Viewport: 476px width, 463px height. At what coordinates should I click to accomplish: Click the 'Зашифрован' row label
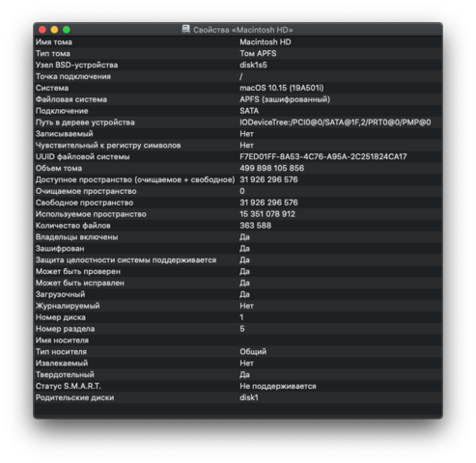[x=60, y=249]
